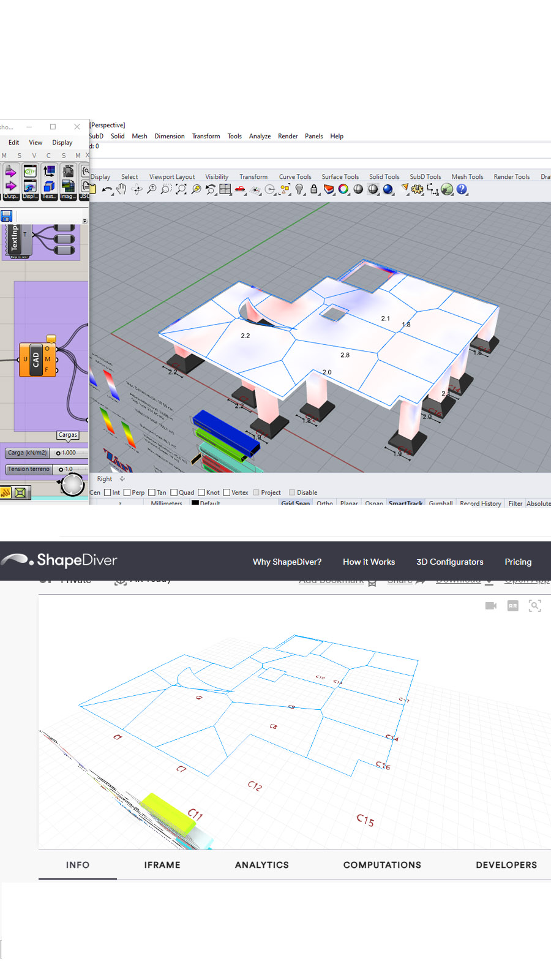The width and height of the screenshot is (551, 980).
Task: Click the four-viewport layout icon
Action: click(225, 189)
